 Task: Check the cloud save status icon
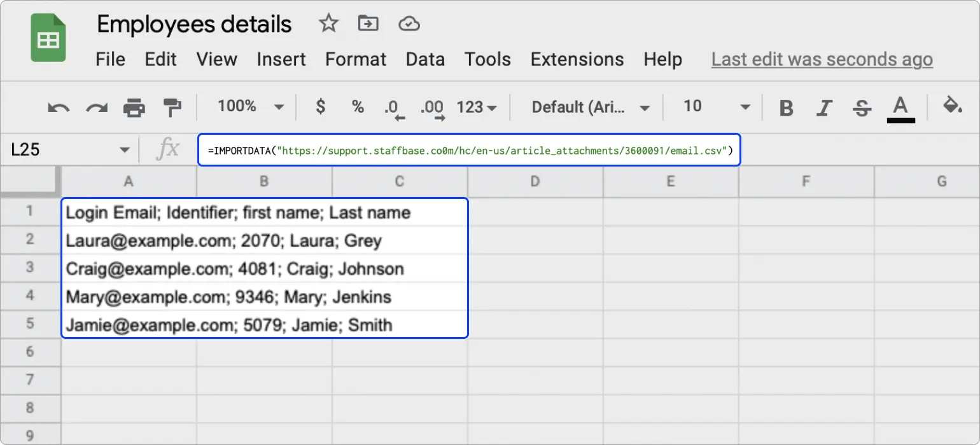[x=409, y=24]
